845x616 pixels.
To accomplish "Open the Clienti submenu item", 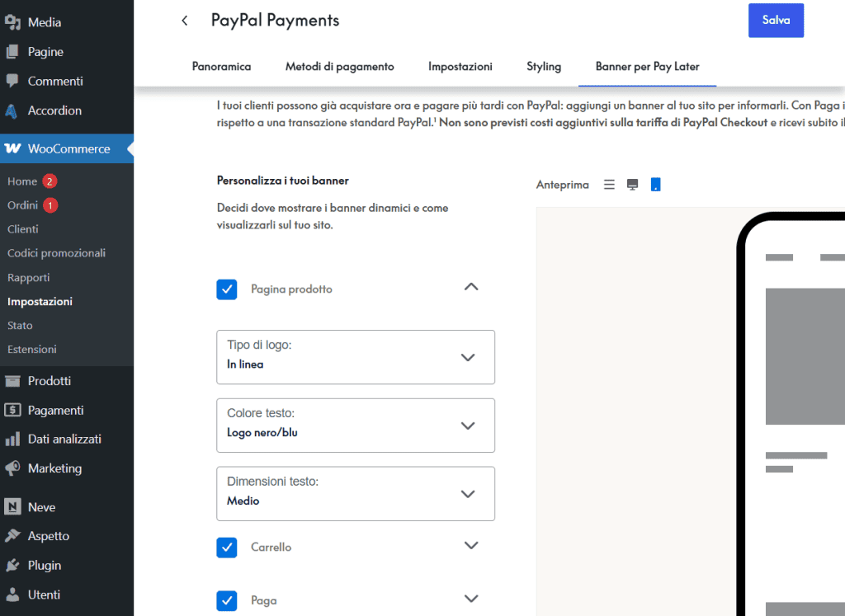I will (22, 229).
